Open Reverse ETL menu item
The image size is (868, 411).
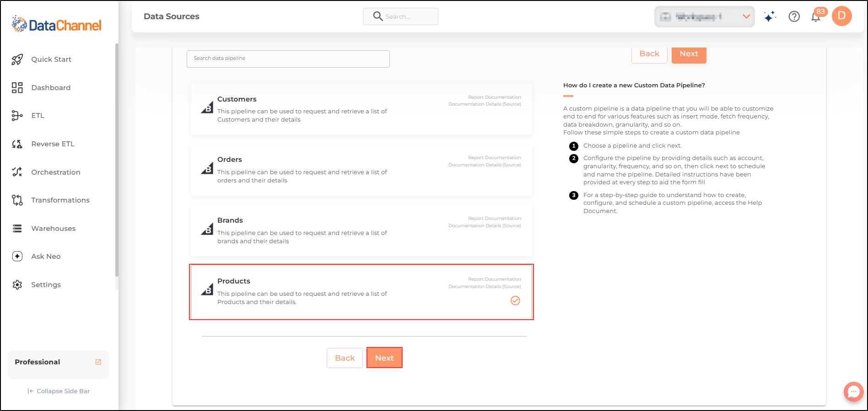(x=53, y=144)
